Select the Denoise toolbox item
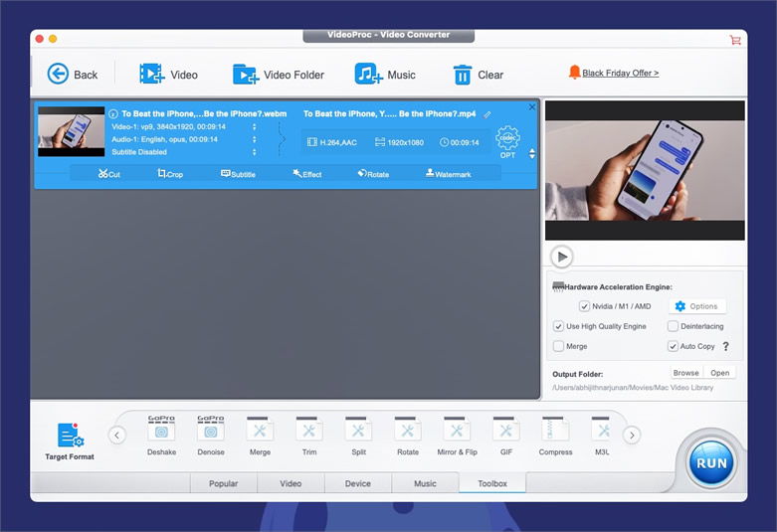This screenshot has width=777, height=532. coord(211,435)
